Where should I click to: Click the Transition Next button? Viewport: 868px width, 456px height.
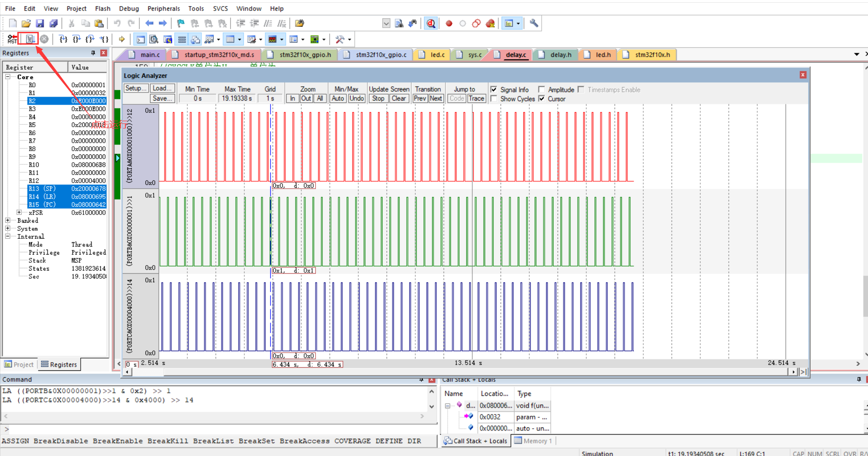coord(436,98)
